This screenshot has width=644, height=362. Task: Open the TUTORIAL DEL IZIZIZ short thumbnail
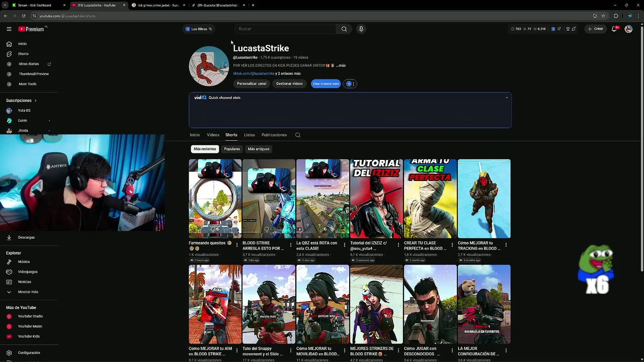(376, 199)
